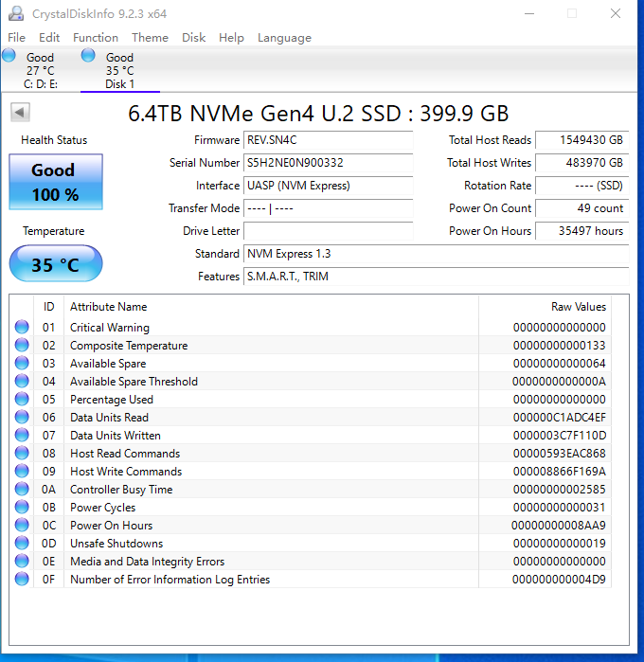
Task: Click raw value 000000C1ADC4EF
Action: point(559,418)
